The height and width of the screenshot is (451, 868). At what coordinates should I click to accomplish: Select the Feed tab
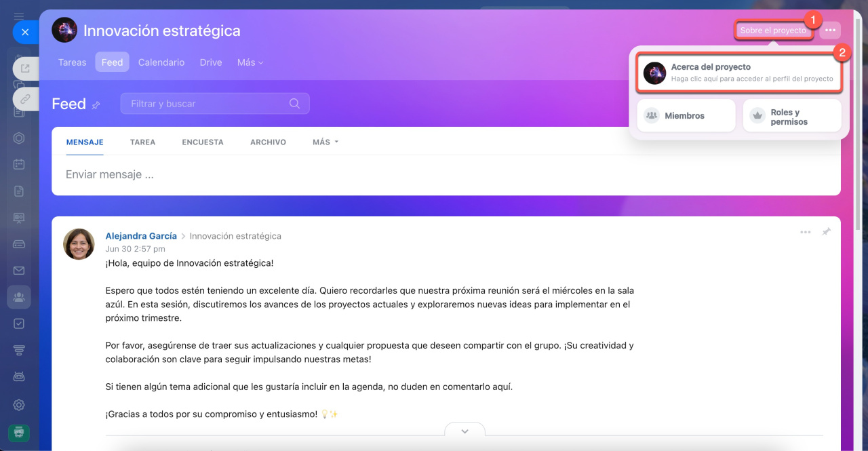[113, 62]
